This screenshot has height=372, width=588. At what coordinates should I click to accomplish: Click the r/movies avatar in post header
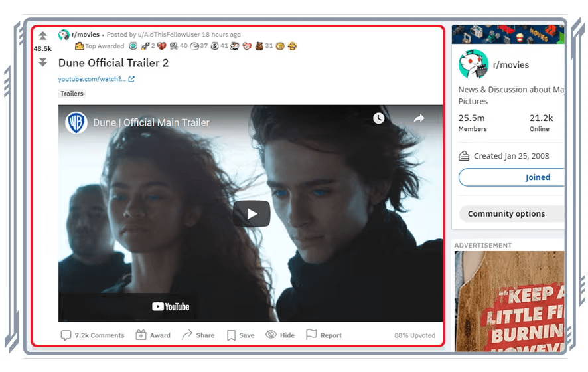(64, 35)
